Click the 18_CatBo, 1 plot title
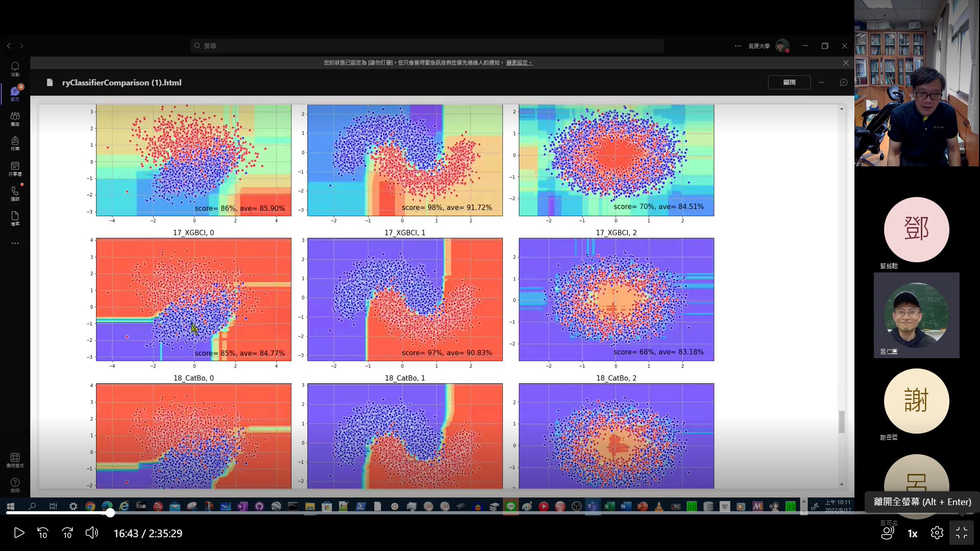 405,378
